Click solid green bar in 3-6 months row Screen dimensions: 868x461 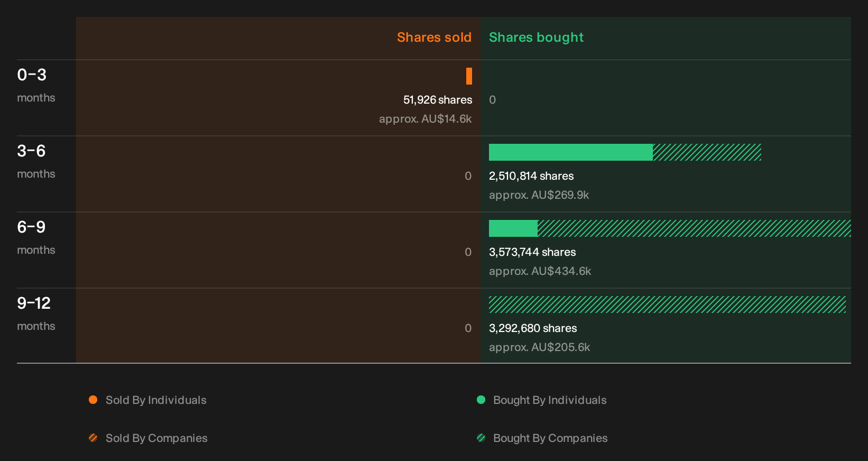(571, 152)
